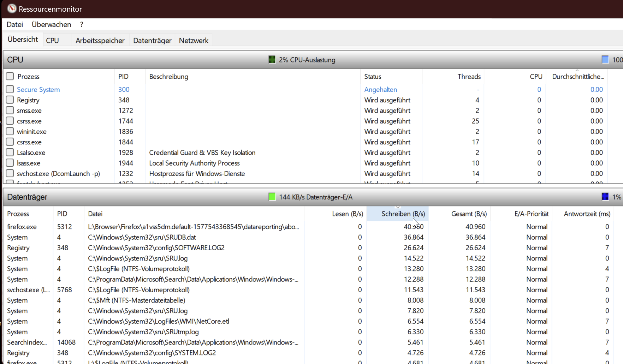This screenshot has width=623, height=364.
Task: Sort by Durchschnittliche CPU column header
Action: (578, 76)
